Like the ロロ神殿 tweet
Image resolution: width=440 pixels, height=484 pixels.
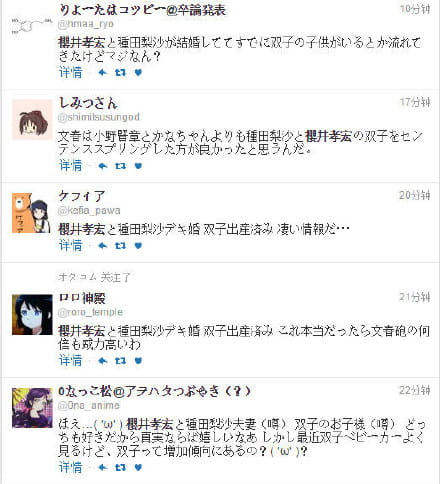pyautogui.click(x=138, y=361)
